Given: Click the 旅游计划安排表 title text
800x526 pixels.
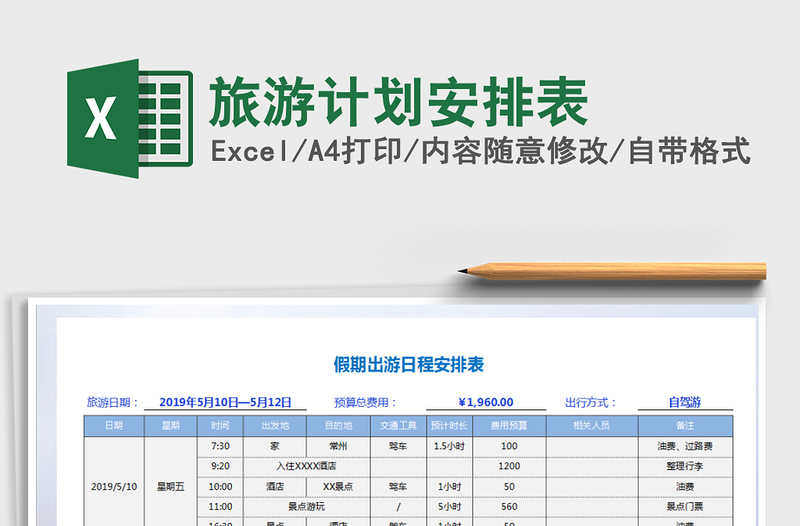Looking at the screenshot, I should (398, 102).
